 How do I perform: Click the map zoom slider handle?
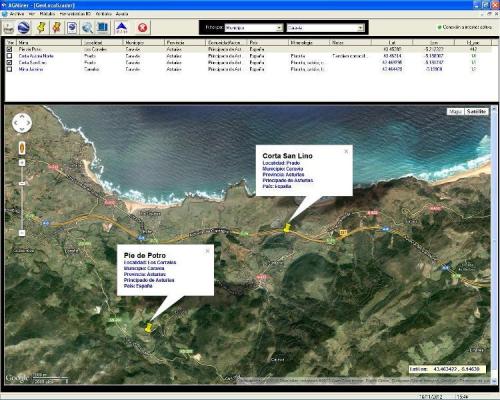pos(22,183)
